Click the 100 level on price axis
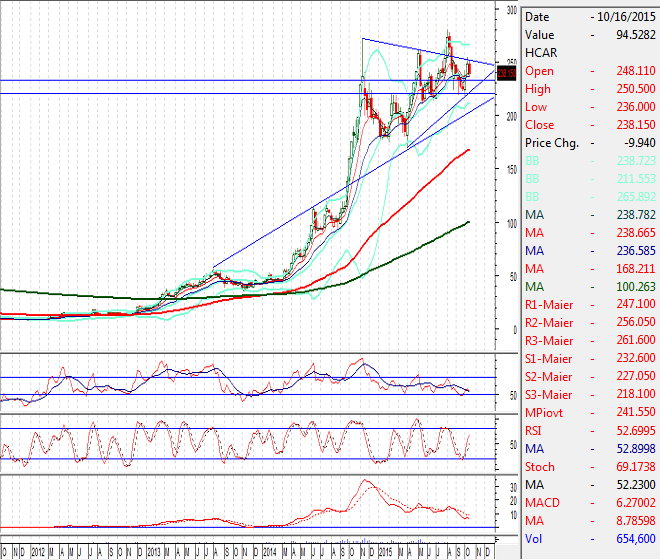 pos(511,223)
